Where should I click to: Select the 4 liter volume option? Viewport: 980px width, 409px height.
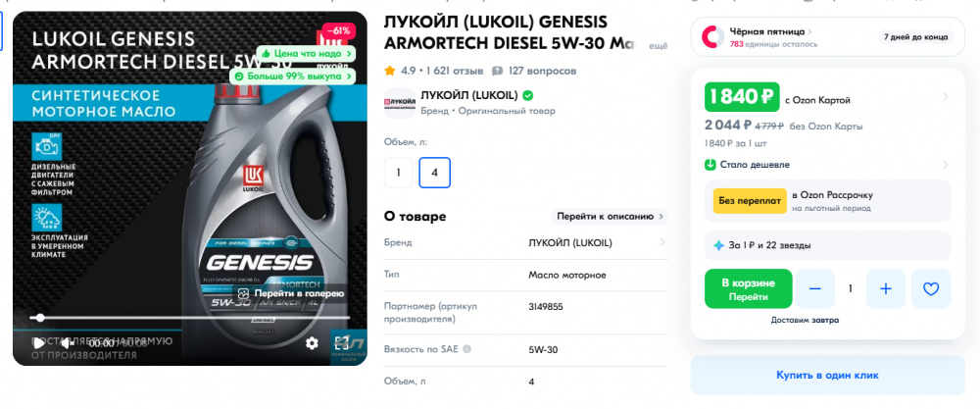[x=434, y=173]
